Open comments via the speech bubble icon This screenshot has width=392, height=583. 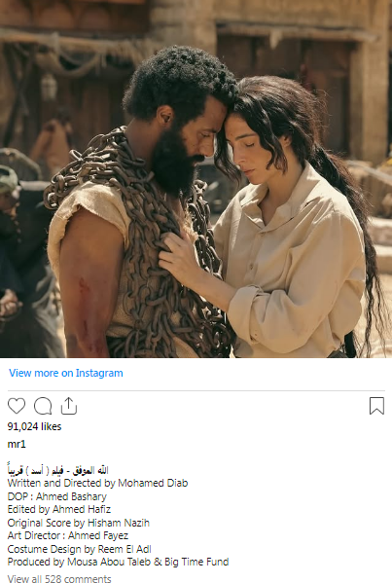click(43, 406)
